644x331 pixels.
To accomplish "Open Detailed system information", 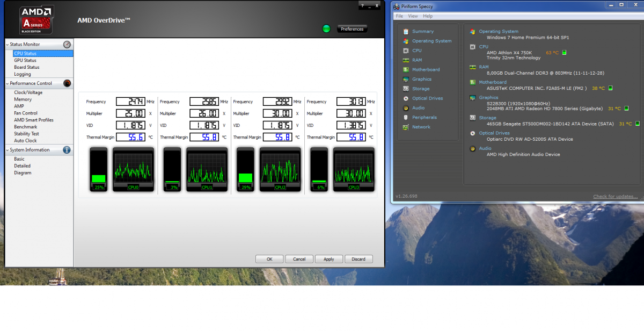I will tap(23, 166).
